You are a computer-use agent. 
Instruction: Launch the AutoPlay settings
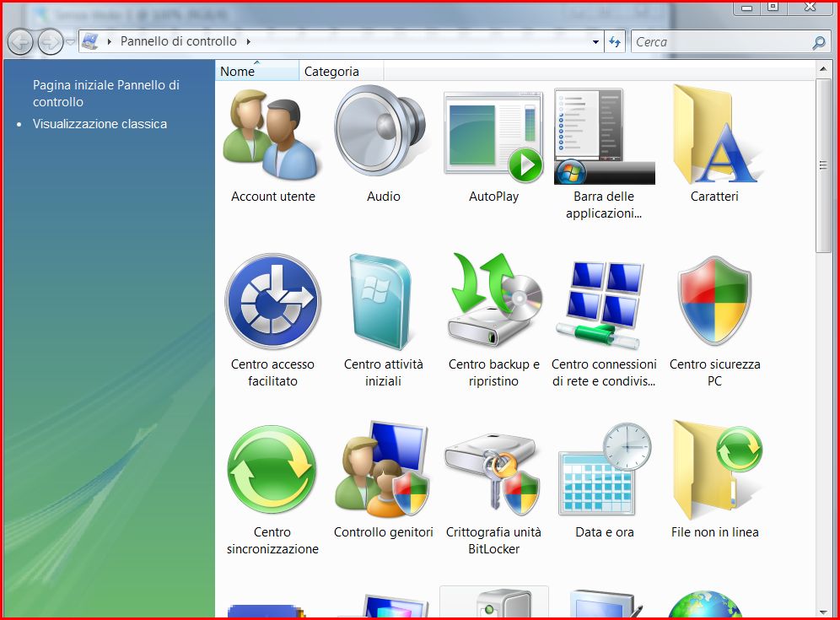point(493,145)
